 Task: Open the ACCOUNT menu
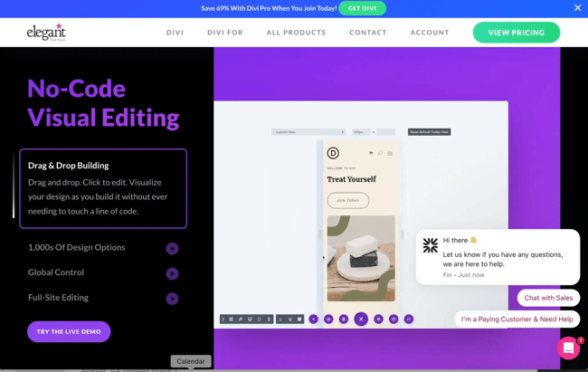430,33
